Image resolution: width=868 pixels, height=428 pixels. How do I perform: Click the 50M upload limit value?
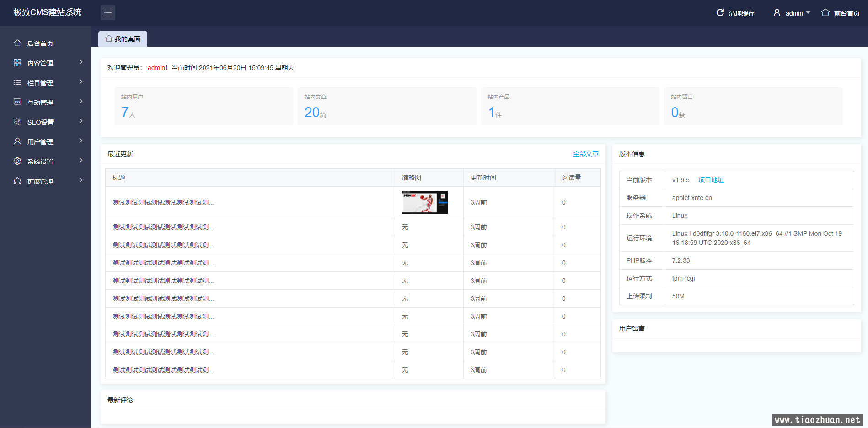[678, 296]
